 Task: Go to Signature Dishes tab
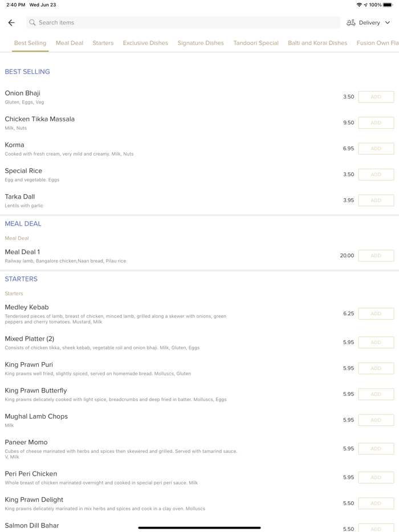tap(201, 43)
